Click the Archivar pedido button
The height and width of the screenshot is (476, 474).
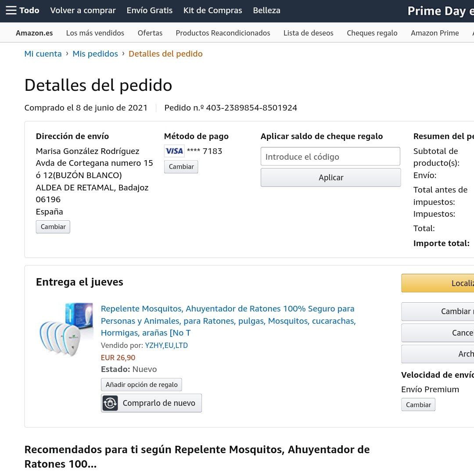(438, 354)
